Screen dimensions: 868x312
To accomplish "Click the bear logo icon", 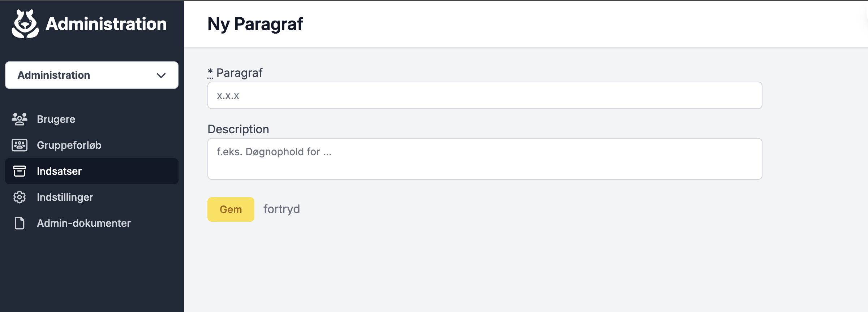I will (25, 24).
